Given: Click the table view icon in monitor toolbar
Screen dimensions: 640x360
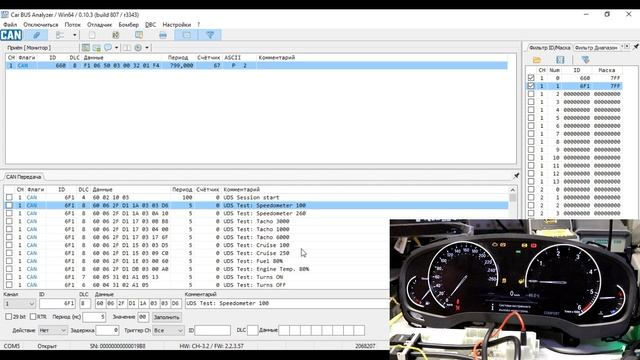Looking at the screenshot, I should pyautogui.click(x=85, y=48).
